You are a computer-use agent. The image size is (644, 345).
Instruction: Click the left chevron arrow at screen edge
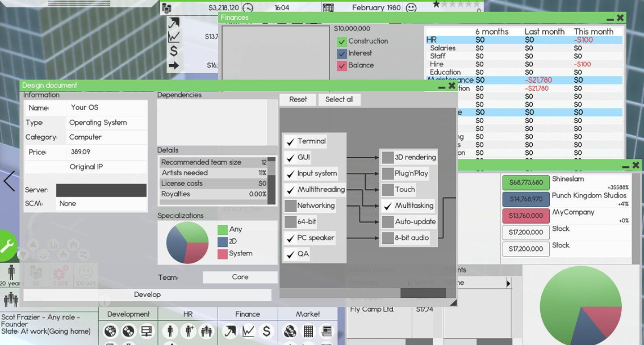(9, 181)
